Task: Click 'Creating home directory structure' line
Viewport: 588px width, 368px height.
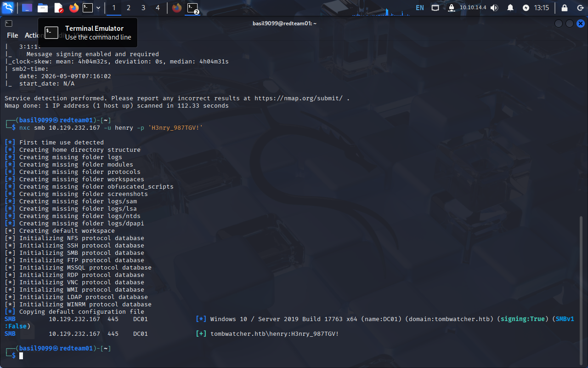Action: 73,150
